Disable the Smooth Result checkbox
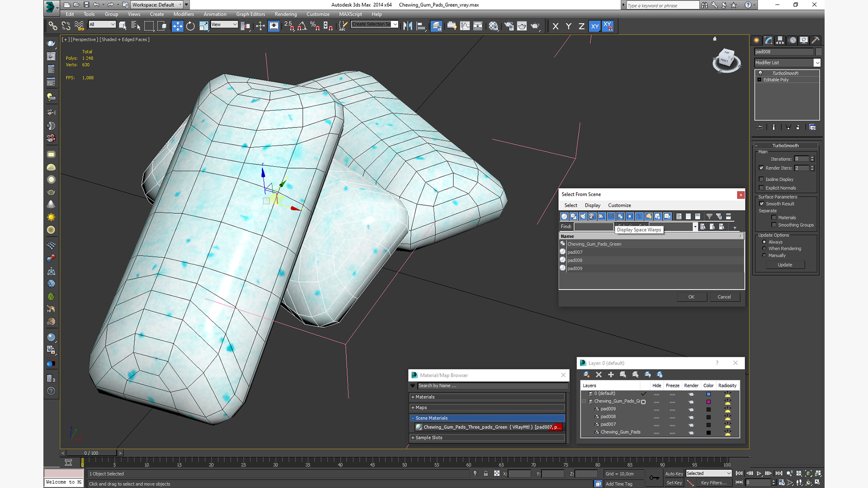The height and width of the screenshot is (488, 868). (x=761, y=204)
